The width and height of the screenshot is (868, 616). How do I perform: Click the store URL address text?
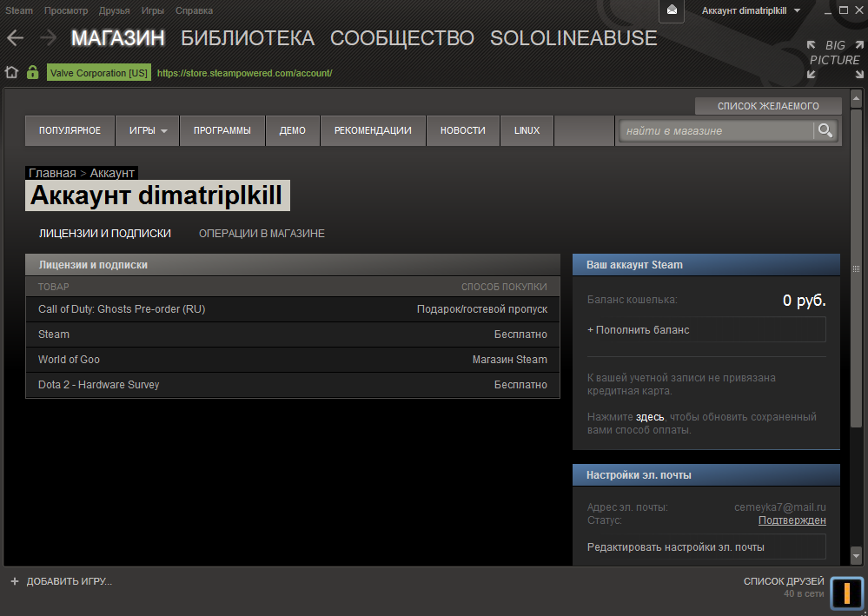245,73
